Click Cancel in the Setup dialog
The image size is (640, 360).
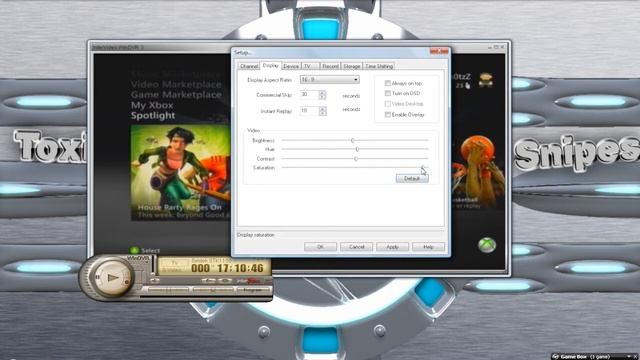tap(356, 247)
